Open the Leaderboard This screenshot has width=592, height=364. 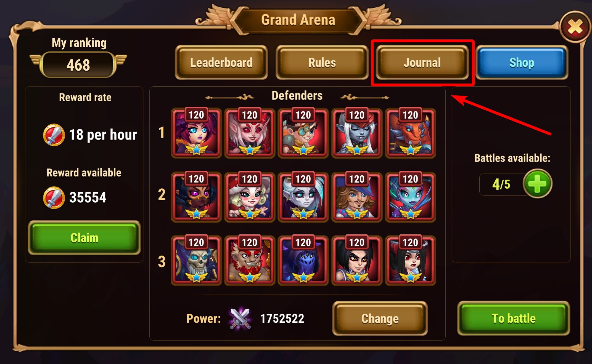coord(221,63)
